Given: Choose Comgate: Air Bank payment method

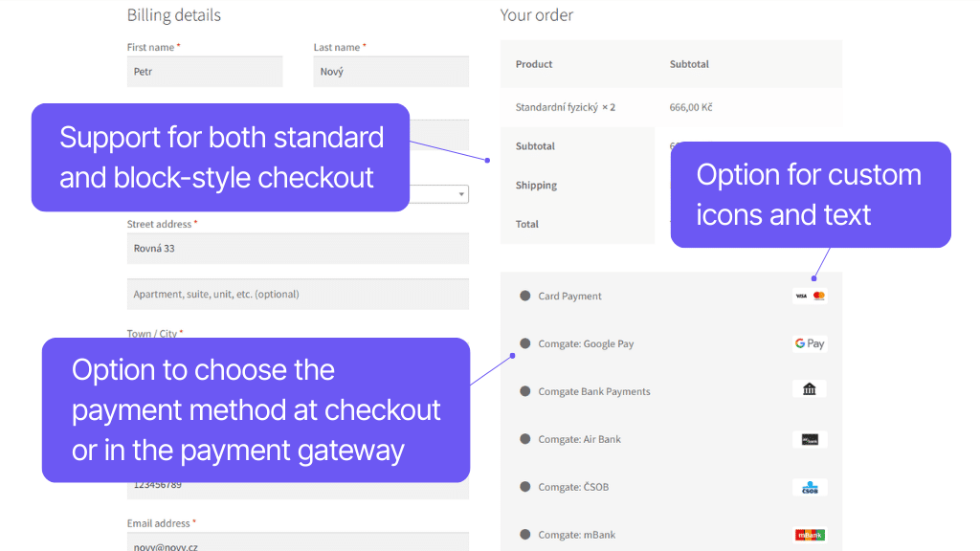Looking at the screenshot, I should [525, 438].
